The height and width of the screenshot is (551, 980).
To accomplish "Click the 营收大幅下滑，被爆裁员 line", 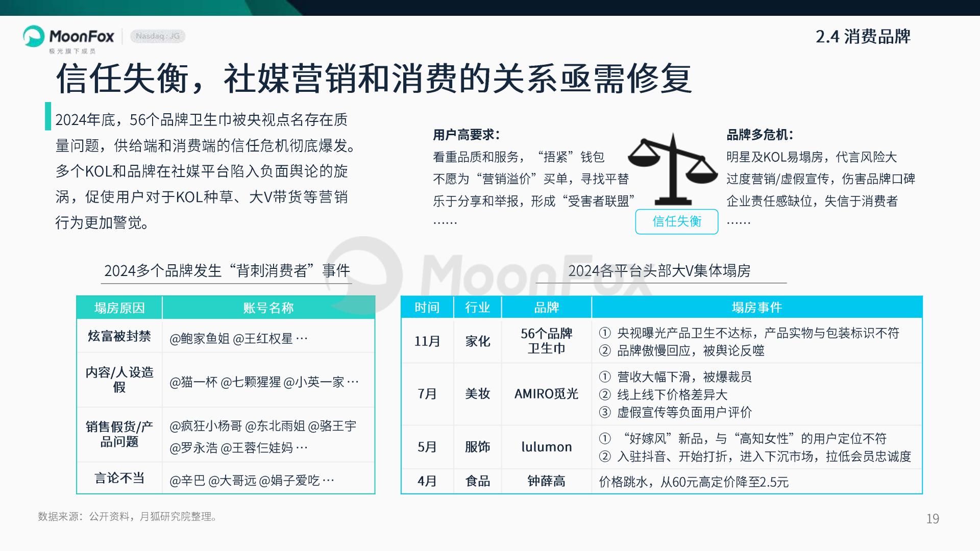I will point(675,377).
